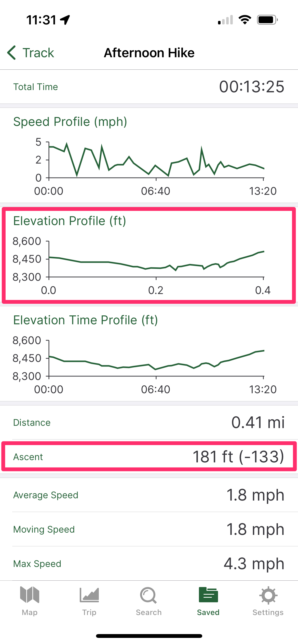298x644 pixels.
Task: Select the Total Time row
Action: click(149, 87)
